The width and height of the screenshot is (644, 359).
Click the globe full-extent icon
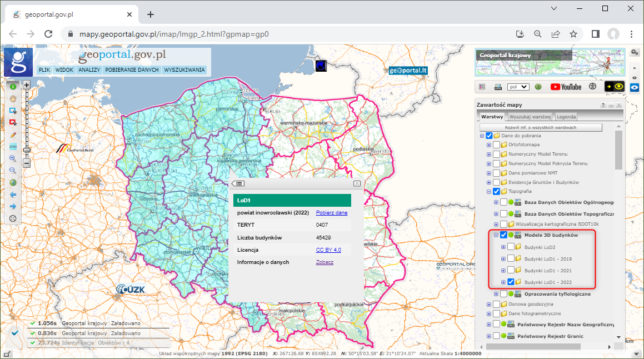pos(13,182)
